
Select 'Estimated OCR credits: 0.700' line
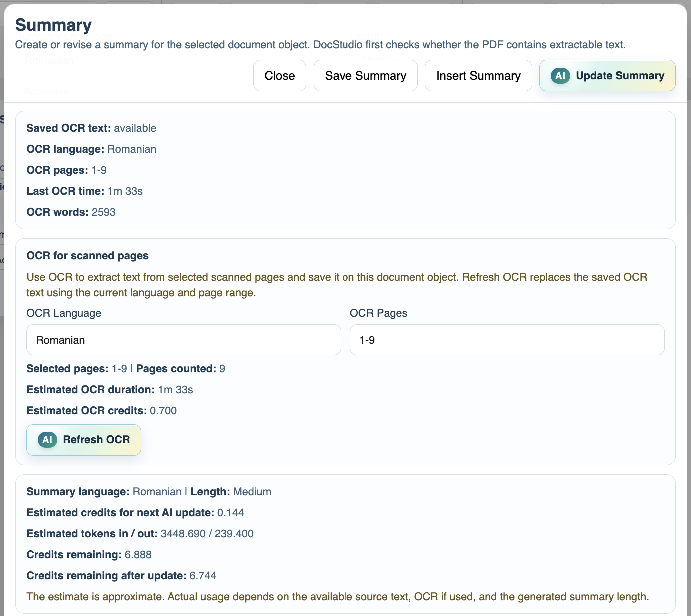102,411
